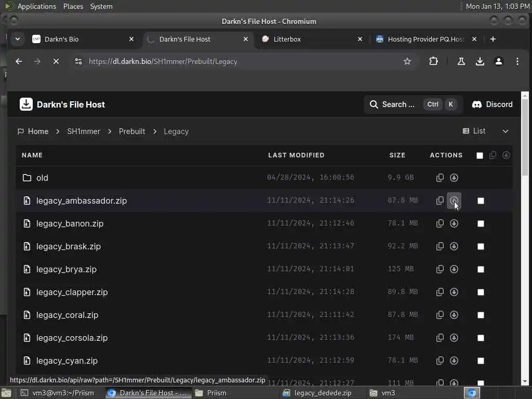The image size is (532, 399).
Task: Check the box for legacy_corsola.zip
Action: (x=481, y=338)
